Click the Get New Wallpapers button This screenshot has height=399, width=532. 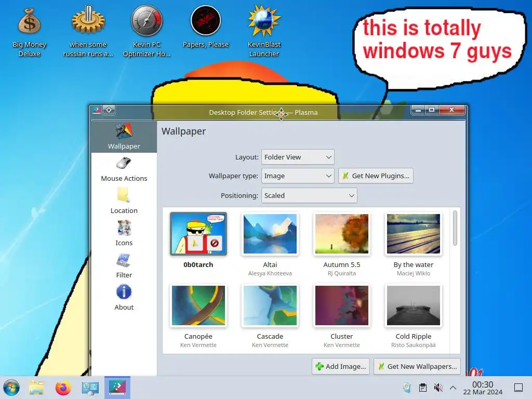click(x=417, y=366)
